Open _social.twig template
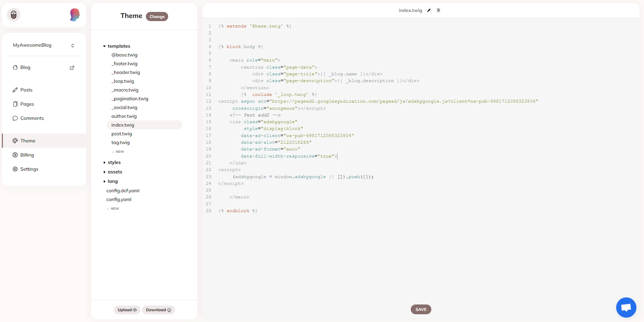Viewport: 644px width, 322px height. point(124,107)
